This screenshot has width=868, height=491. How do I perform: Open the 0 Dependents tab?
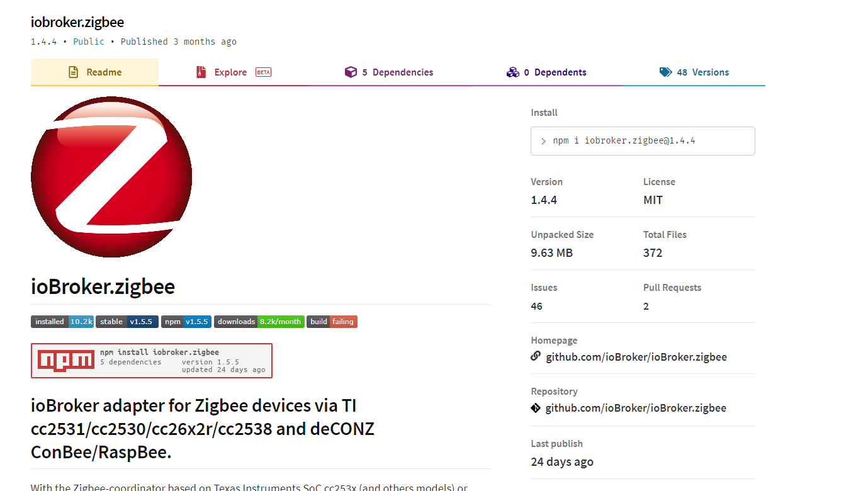tap(546, 72)
